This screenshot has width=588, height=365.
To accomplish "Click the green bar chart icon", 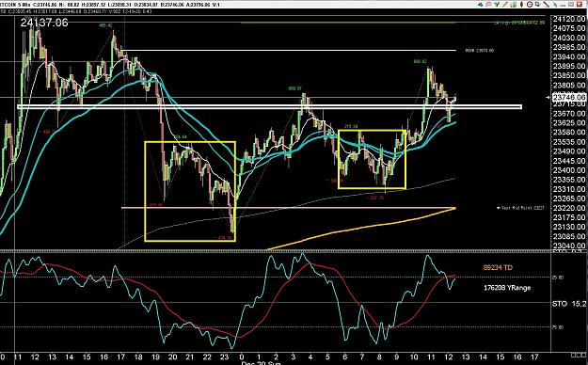I will coord(514,5).
